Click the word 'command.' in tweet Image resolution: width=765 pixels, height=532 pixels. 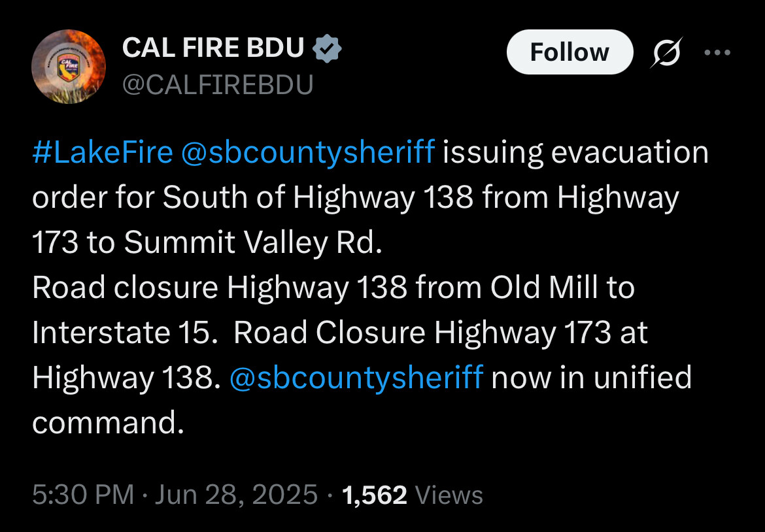tap(109, 422)
